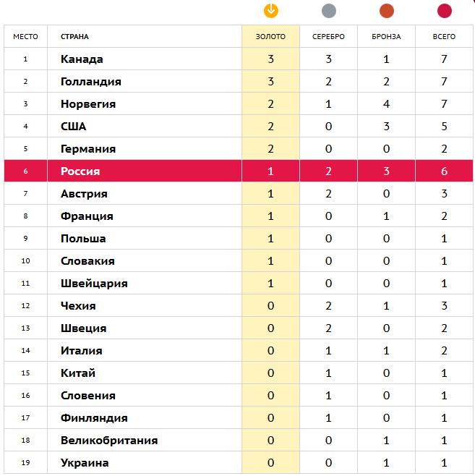Sort by the СЕРЕБРО column header

click(x=328, y=36)
